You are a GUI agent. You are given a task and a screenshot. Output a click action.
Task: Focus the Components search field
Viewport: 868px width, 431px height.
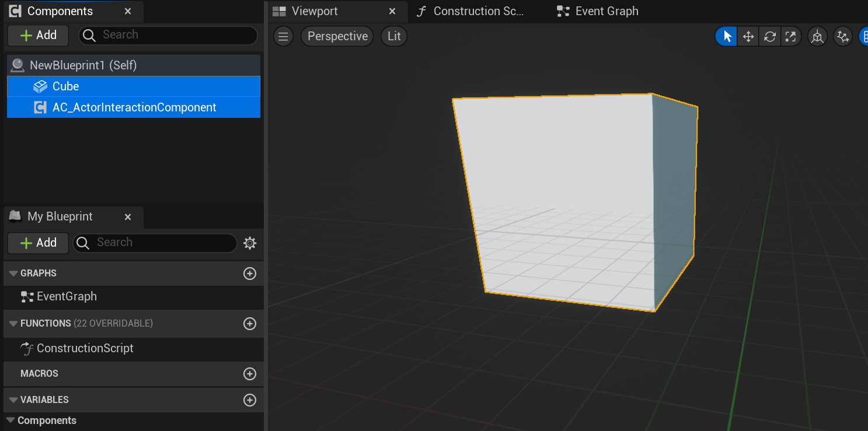pos(168,35)
